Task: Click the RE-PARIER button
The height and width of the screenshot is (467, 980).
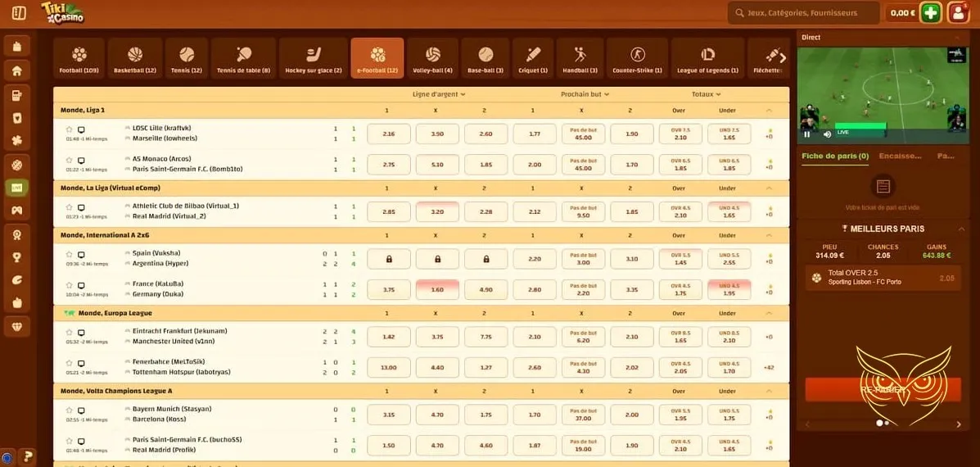Action: tap(883, 389)
